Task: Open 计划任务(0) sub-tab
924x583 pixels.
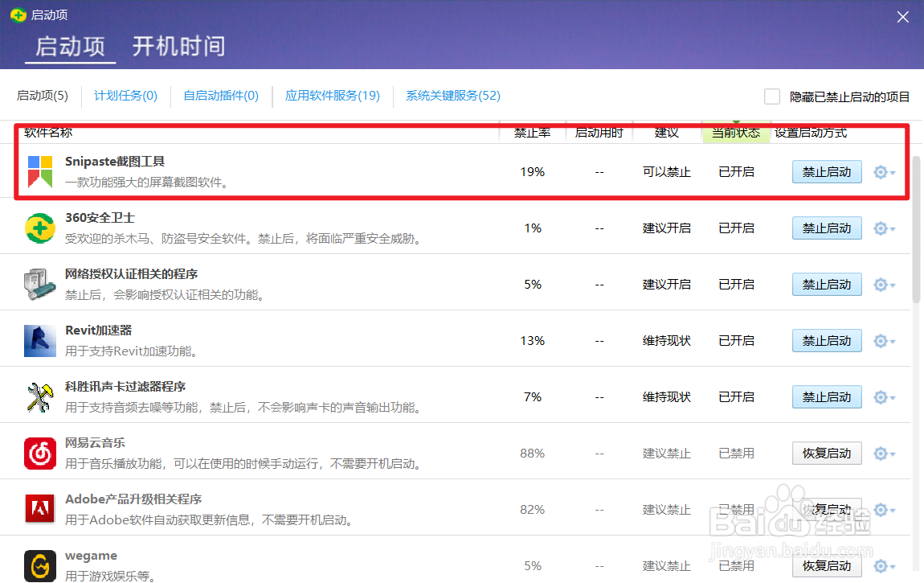Action: tap(125, 96)
